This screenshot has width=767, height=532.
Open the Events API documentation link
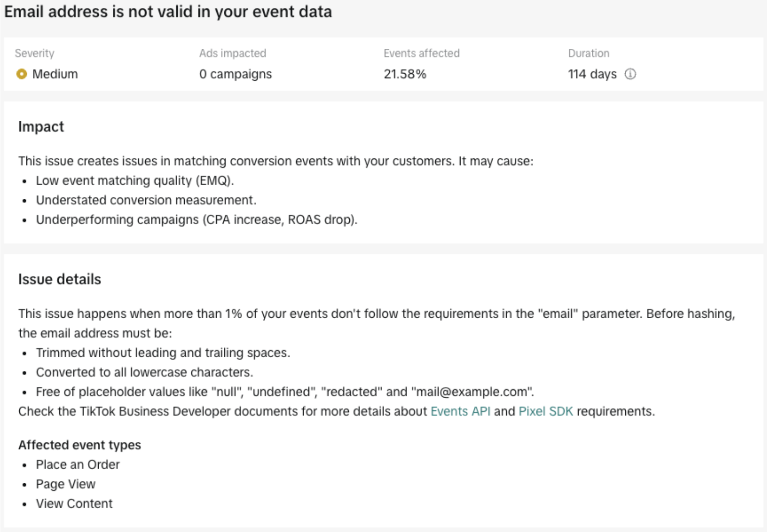tap(461, 412)
